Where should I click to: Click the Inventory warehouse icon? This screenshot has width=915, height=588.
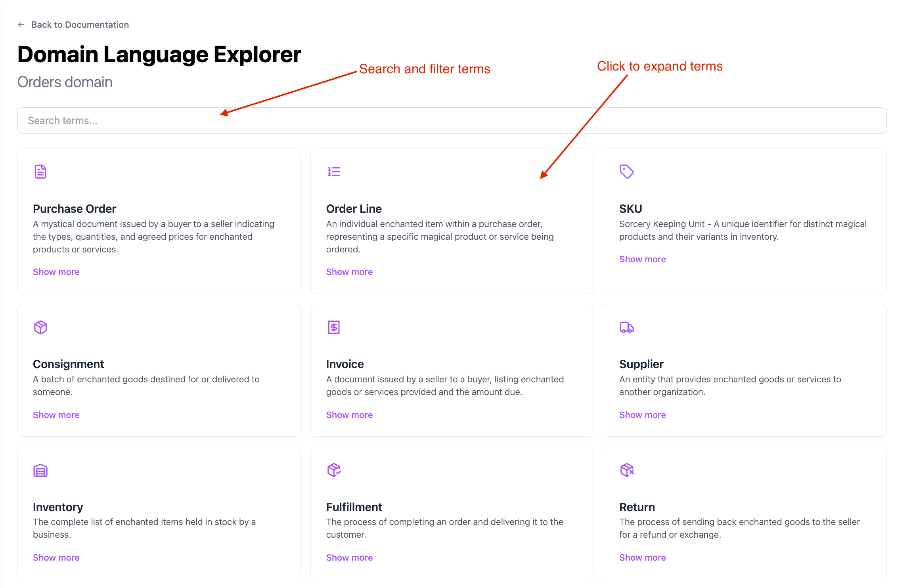[x=40, y=470]
